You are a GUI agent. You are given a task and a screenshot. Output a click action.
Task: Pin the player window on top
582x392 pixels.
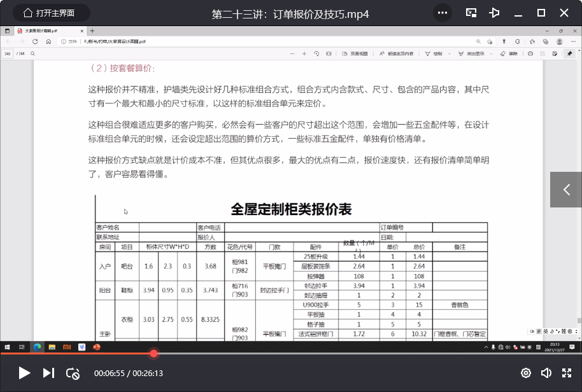click(x=494, y=13)
